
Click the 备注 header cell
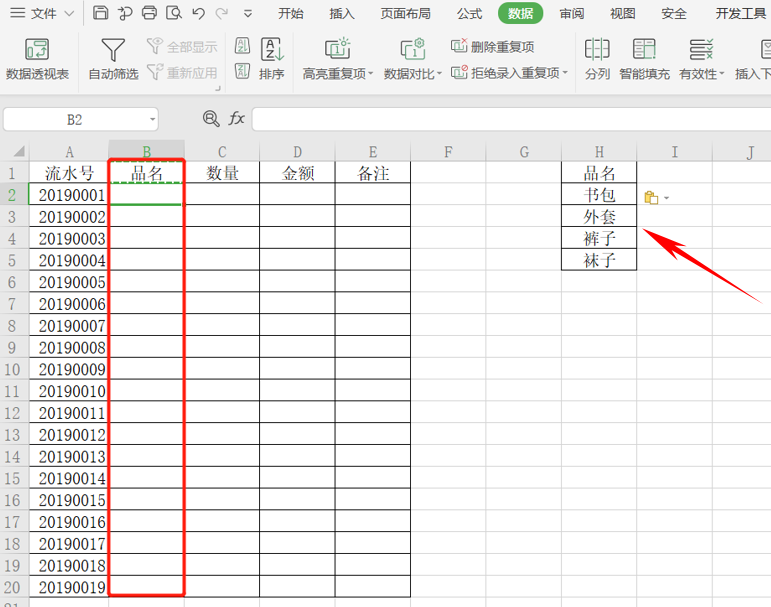[373, 173]
